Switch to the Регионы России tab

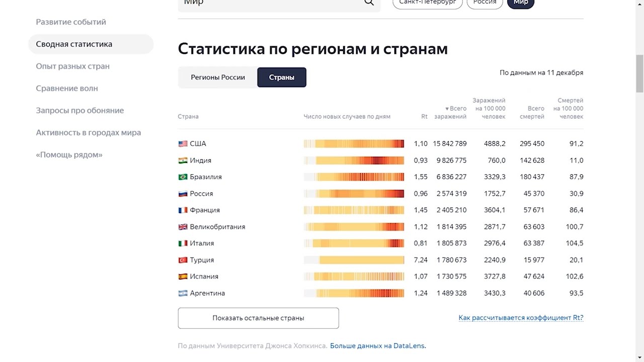218,77
